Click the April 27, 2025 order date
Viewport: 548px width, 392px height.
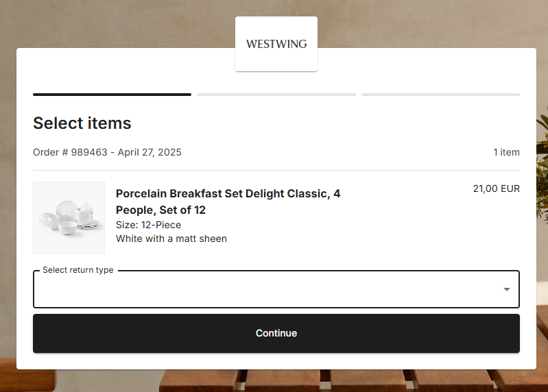coord(150,152)
